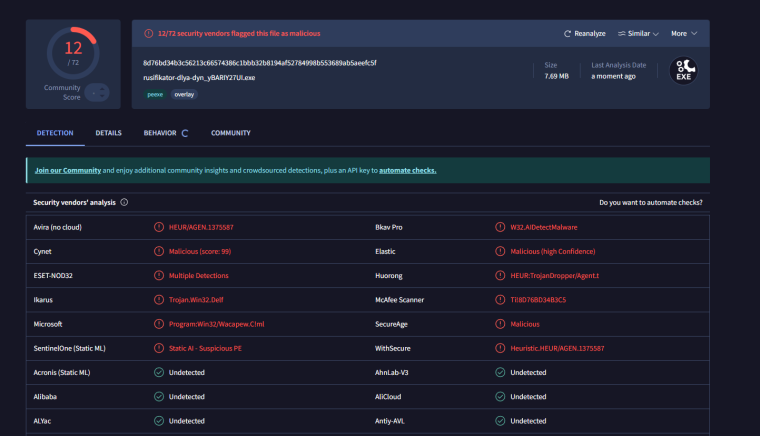Click the Join our Community link
This screenshot has width=760, height=436.
coord(68,171)
